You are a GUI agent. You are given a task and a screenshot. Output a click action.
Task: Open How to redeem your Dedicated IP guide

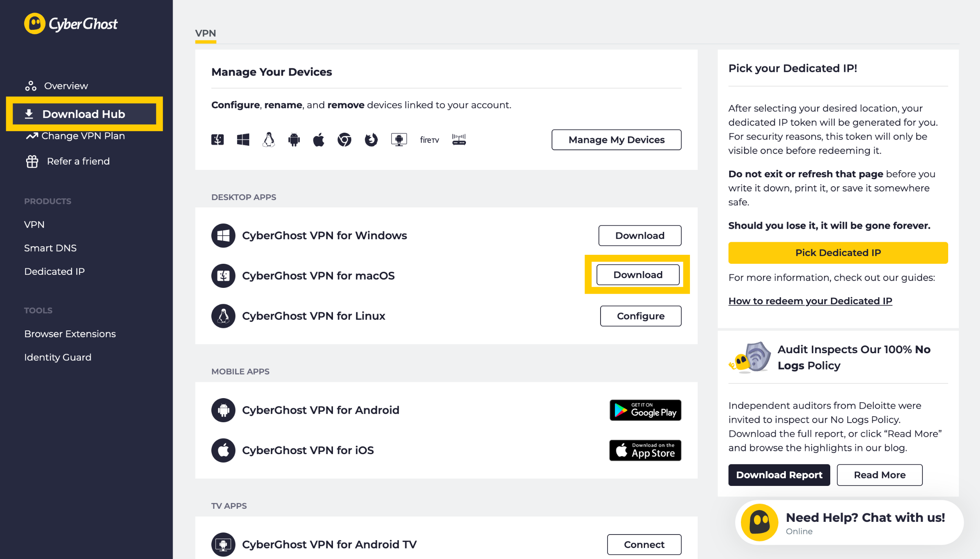pos(810,301)
